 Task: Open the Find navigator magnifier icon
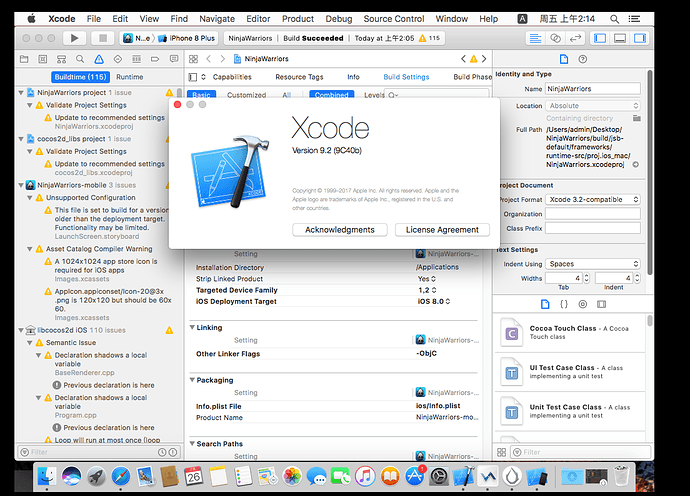(x=80, y=59)
